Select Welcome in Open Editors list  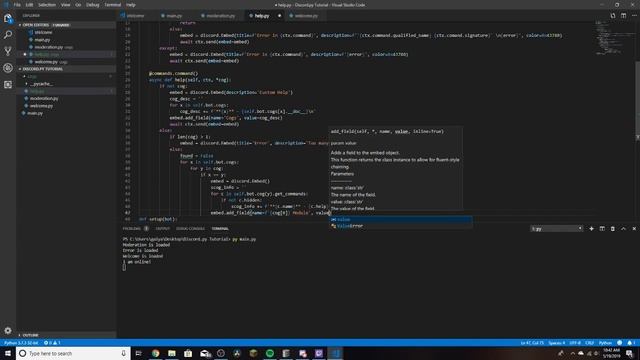tap(43, 32)
